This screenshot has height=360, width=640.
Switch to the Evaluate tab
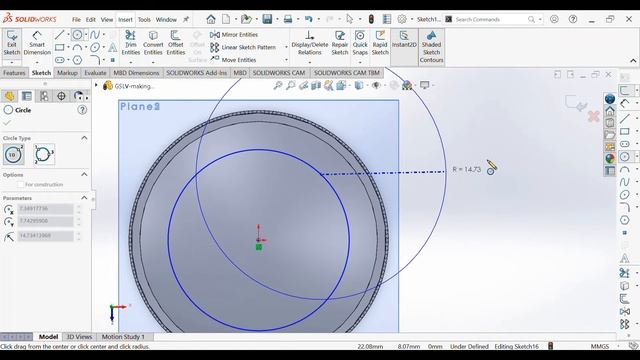[x=95, y=73]
